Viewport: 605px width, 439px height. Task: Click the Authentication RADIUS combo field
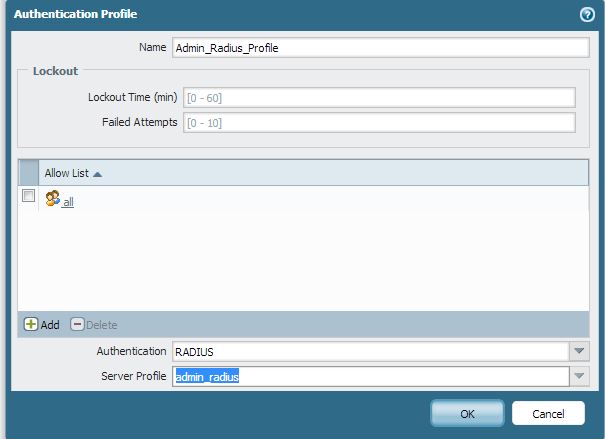(370, 351)
